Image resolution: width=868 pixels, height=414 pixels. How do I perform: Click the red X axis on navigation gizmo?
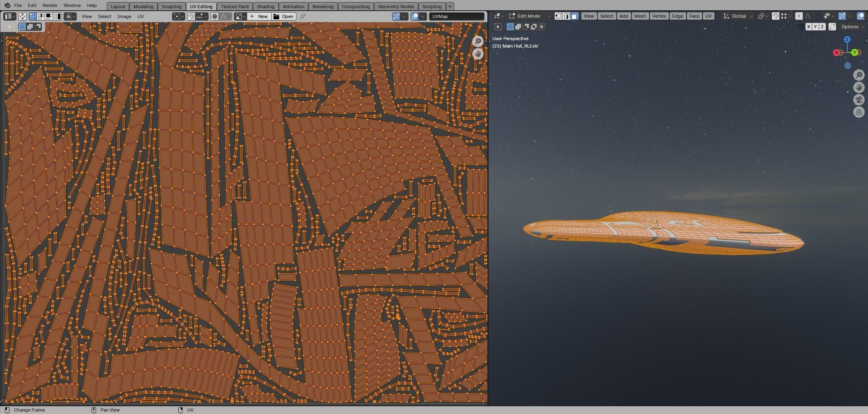[836, 53]
